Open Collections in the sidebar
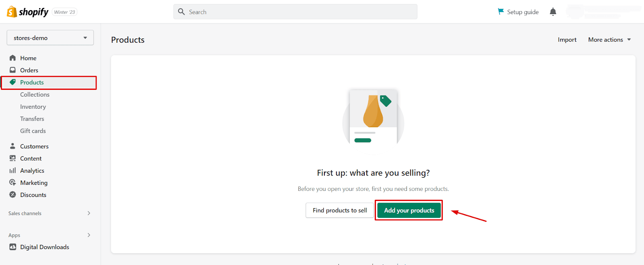 [x=35, y=95]
